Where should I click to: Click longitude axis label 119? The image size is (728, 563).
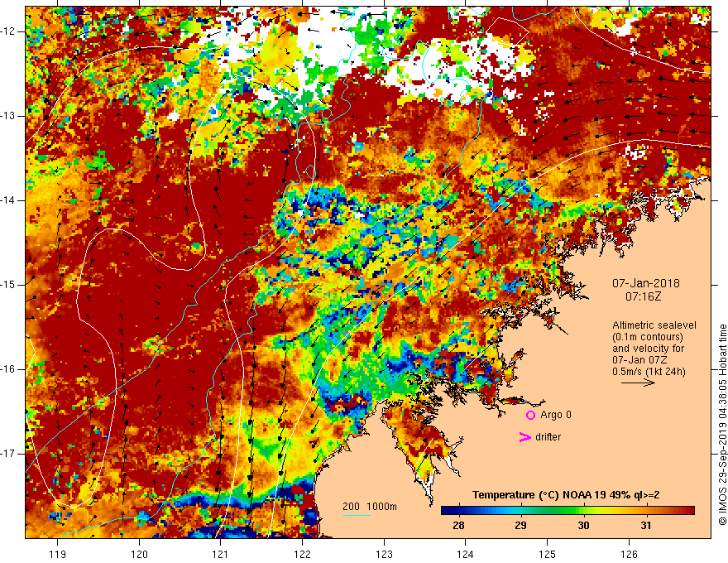(58, 554)
